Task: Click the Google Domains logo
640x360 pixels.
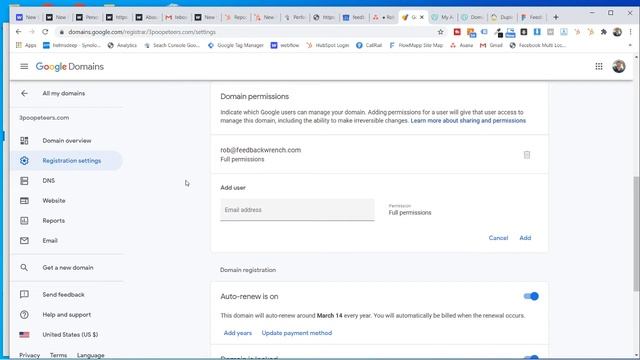Action: click(69, 67)
